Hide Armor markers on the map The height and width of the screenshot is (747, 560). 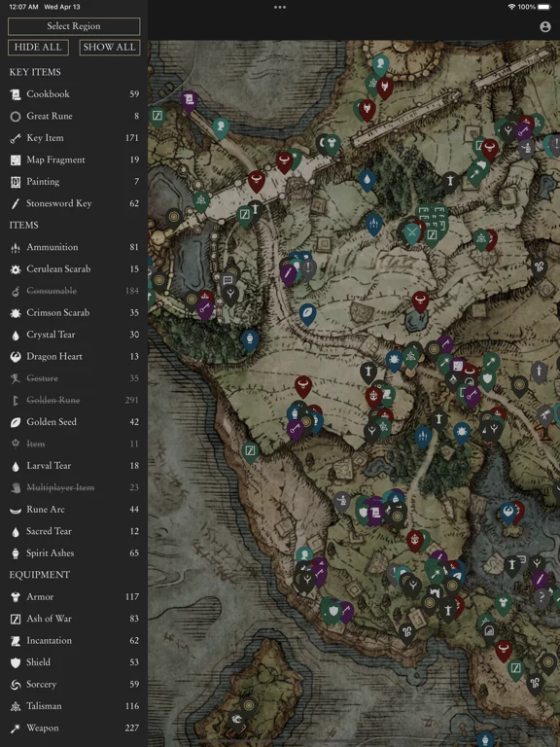point(74,596)
